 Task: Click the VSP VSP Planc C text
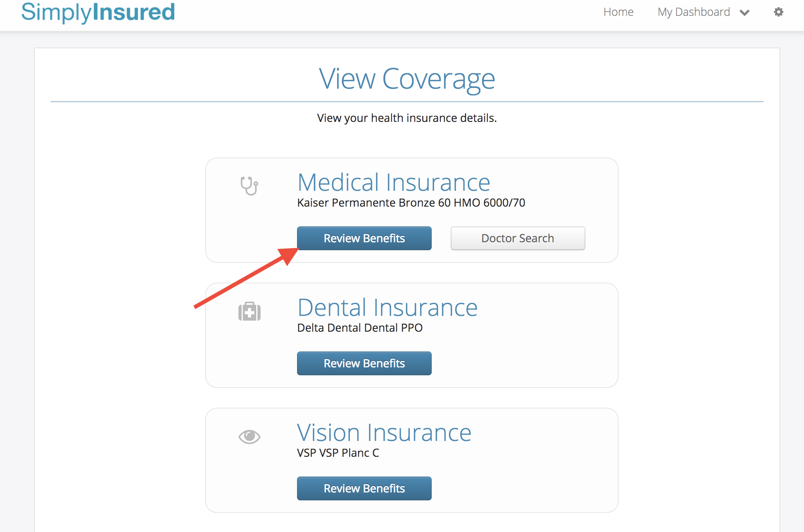pyautogui.click(x=338, y=453)
